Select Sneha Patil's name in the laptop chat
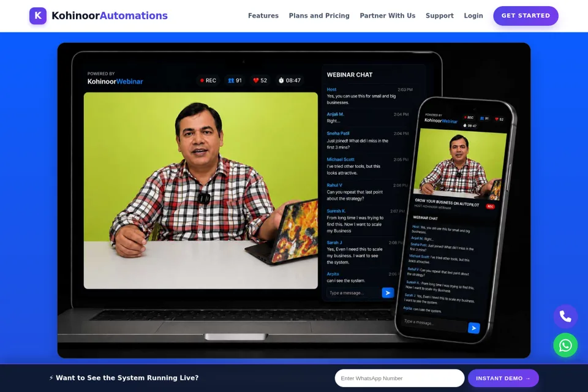Image resolution: width=588 pixels, height=392 pixels. coord(338,133)
